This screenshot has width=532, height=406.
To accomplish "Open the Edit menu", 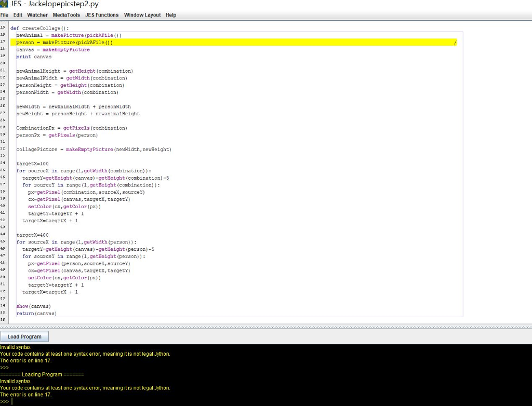I will pos(18,15).
